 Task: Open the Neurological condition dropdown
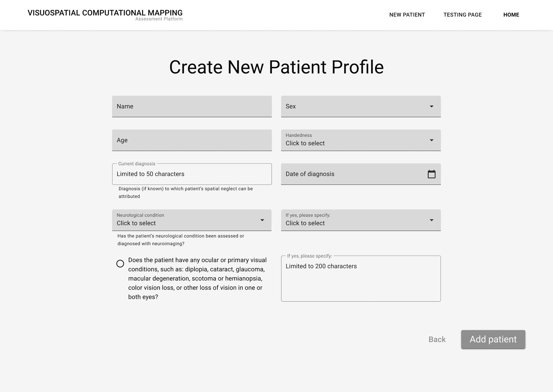click(x=192, y=220)
